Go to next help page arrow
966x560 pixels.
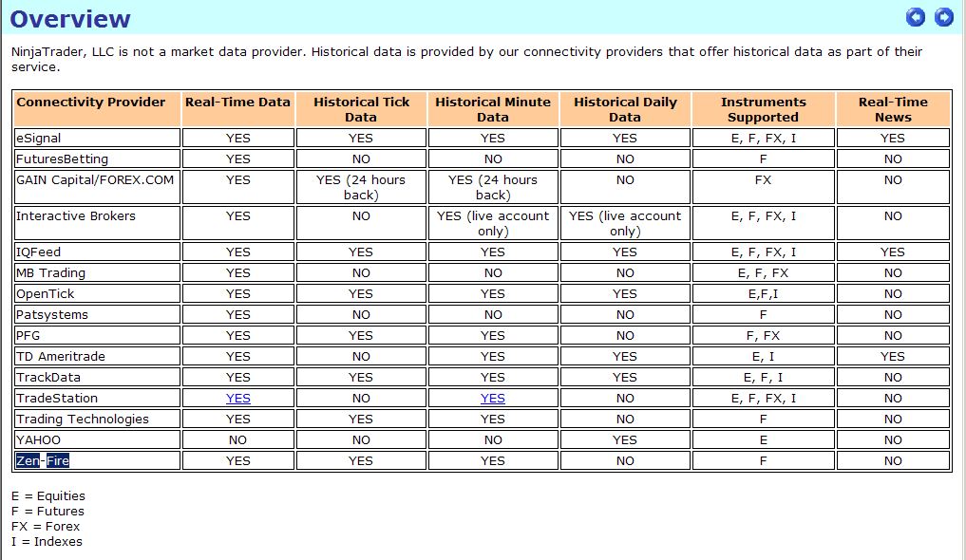pyautogui.click(x=944, y=17)
